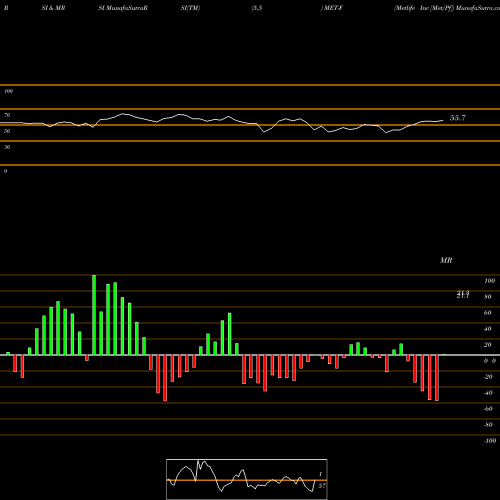Select the 57 value inside mini chart
Viewport: 500px width, 500px height.
tap(322, 486)
